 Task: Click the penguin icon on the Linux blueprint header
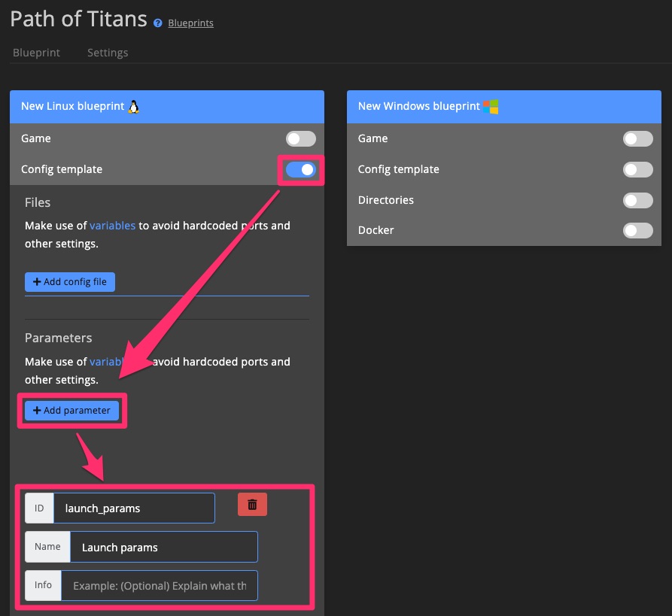133,106
